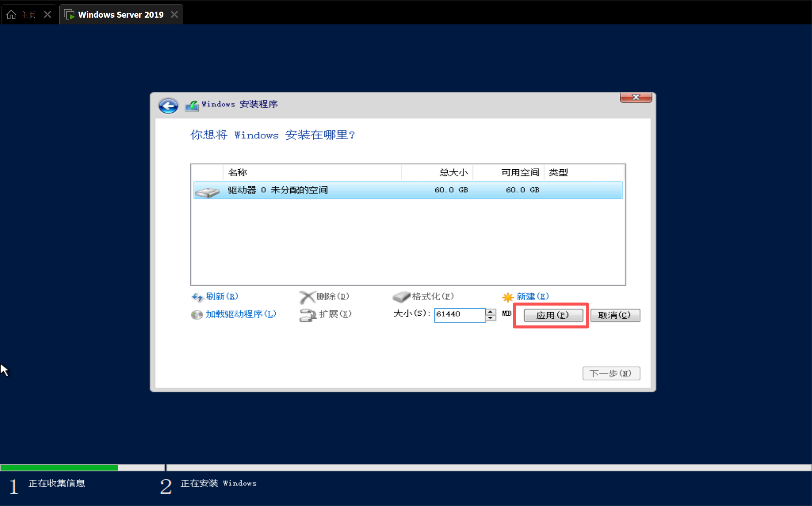
Task: Increase partition size with the up spinner
Action: click(491, 312)
